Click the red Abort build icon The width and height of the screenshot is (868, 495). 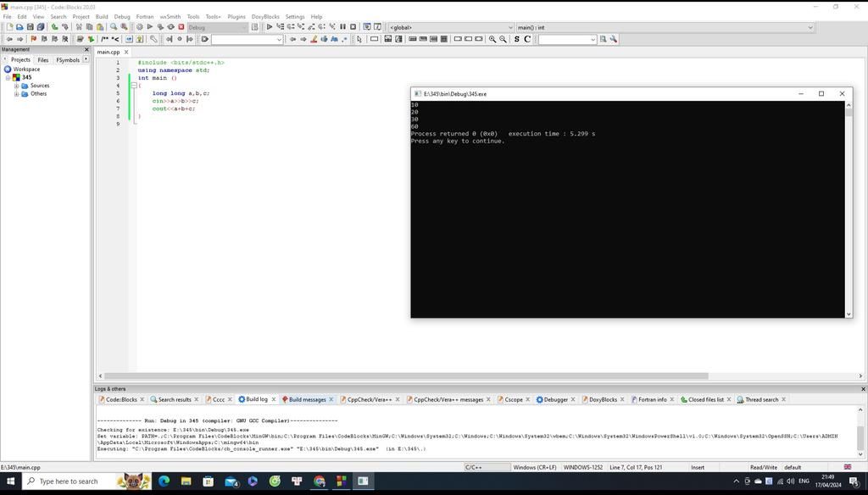click(181, 26)
